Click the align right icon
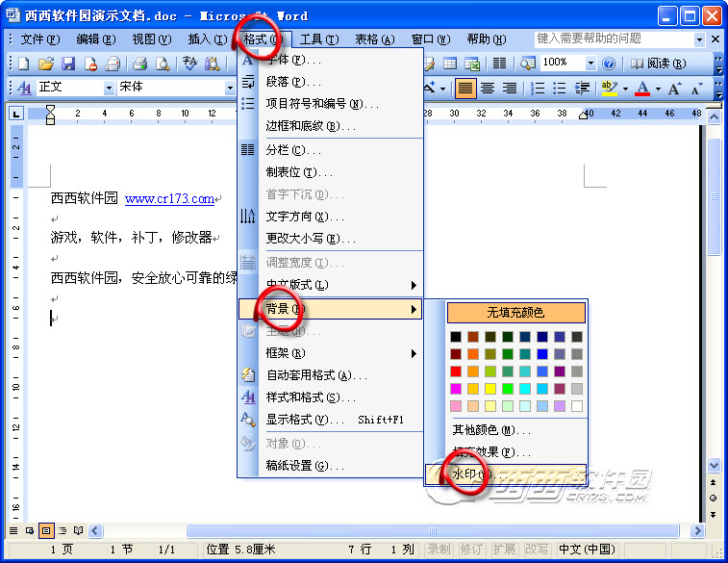The image size is (728, 563). coord(510,88)
